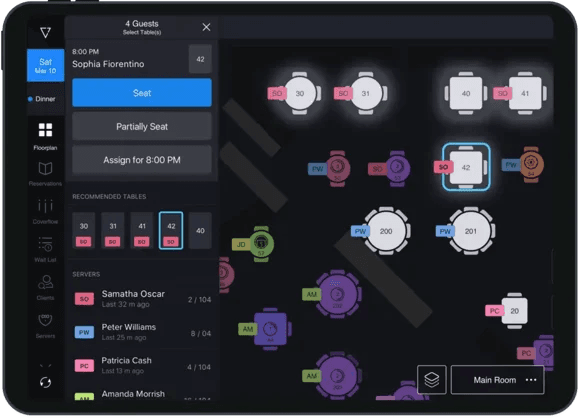The width and height of the screenshot is (580, 419).
Task: Open the Main Room three-dots menu
Action: click(x=531, y=380)
